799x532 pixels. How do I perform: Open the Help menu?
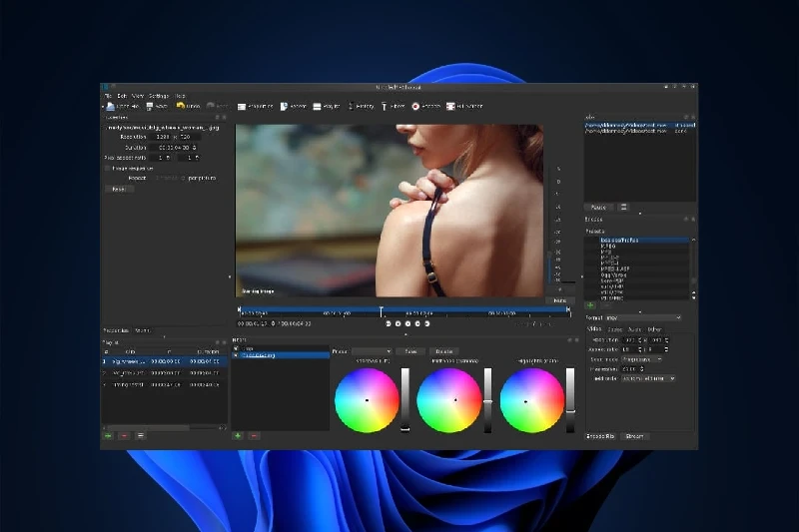[181, 96]
